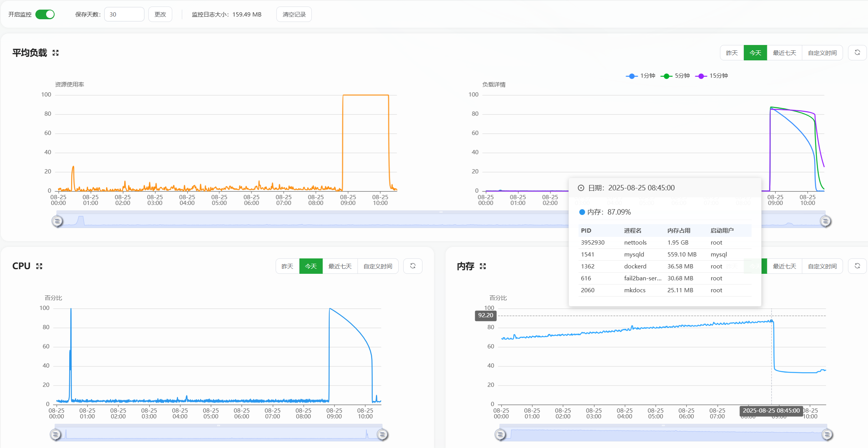The width and height of the screenshot is (868, 448).
Task: Expand the 内存 chart fullscreen icon
Action: click(x=483, y=266)
